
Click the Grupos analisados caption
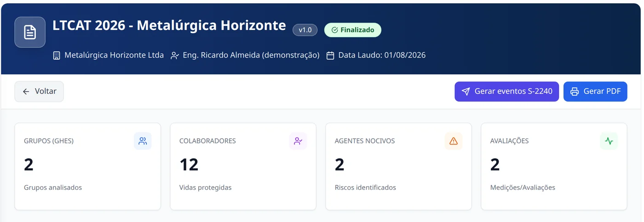point(53,188)
